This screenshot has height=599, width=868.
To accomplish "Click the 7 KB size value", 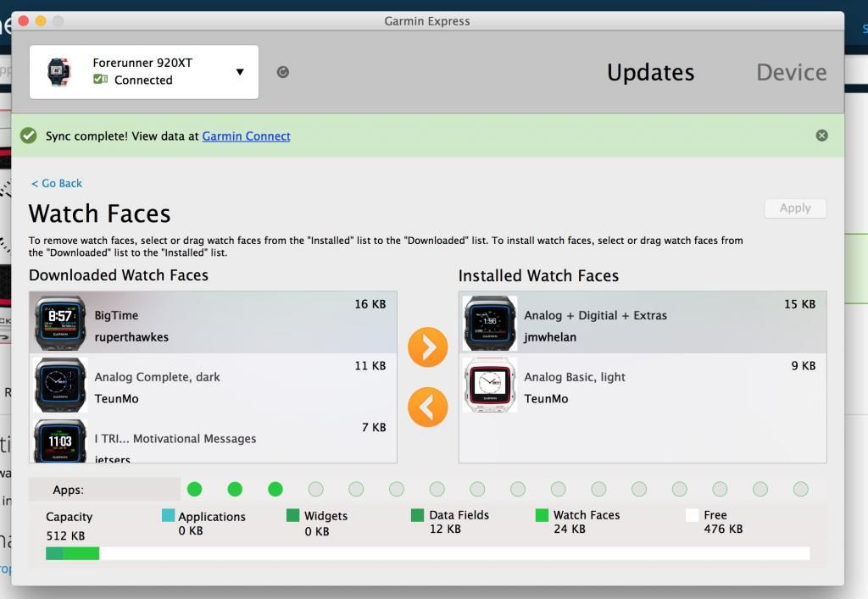I will (374, 428).
